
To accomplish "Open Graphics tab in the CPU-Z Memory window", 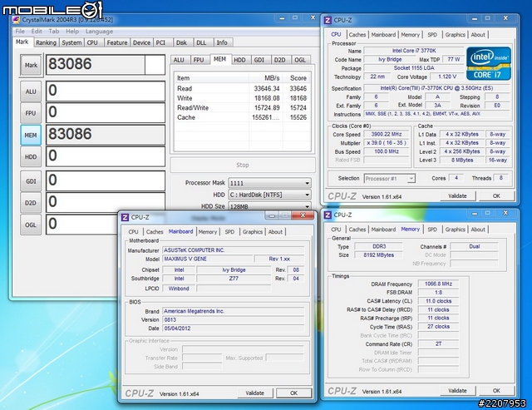I will click(x=455, y=230).
